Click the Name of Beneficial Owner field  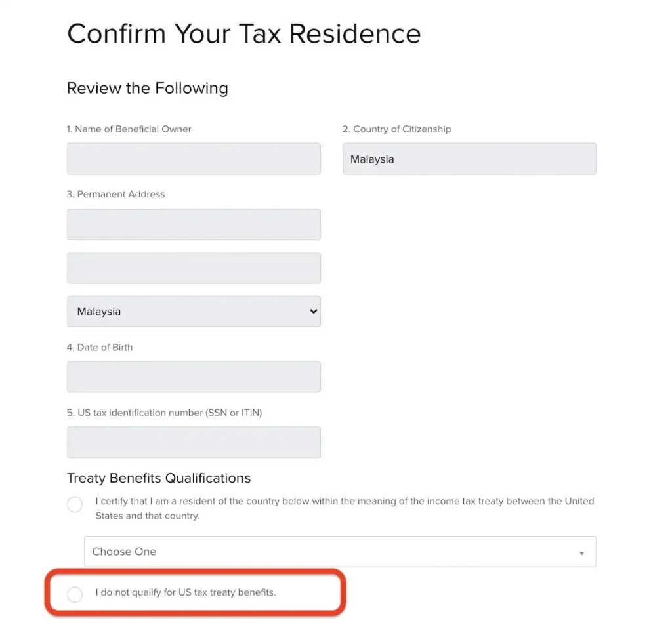(194, 159)
